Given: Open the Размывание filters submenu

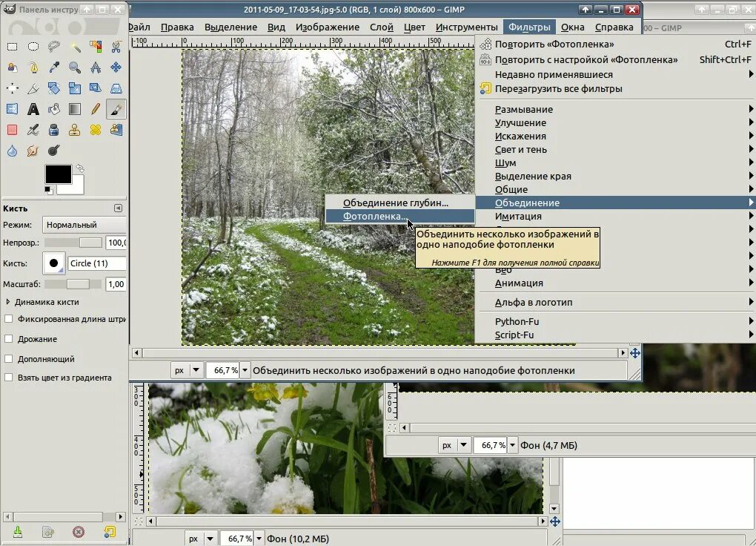Looking at the screenshot, I should tap(615, 109).
